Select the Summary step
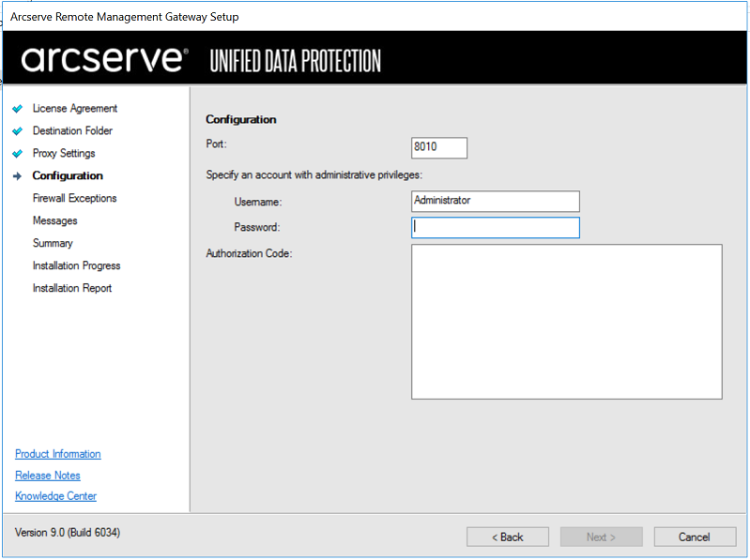Viewport: 750px width, 560px height. pyautogui.click(x=53, y=243)
